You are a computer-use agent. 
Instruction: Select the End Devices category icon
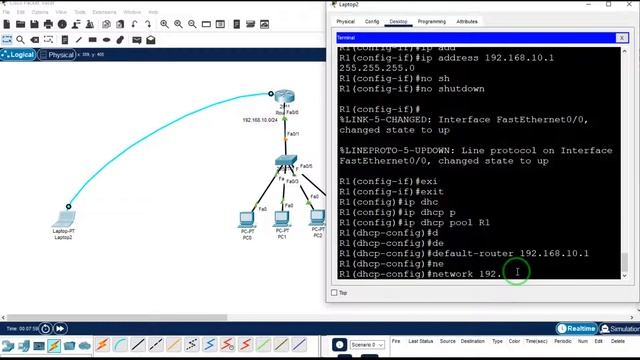(x=24, y=346)
